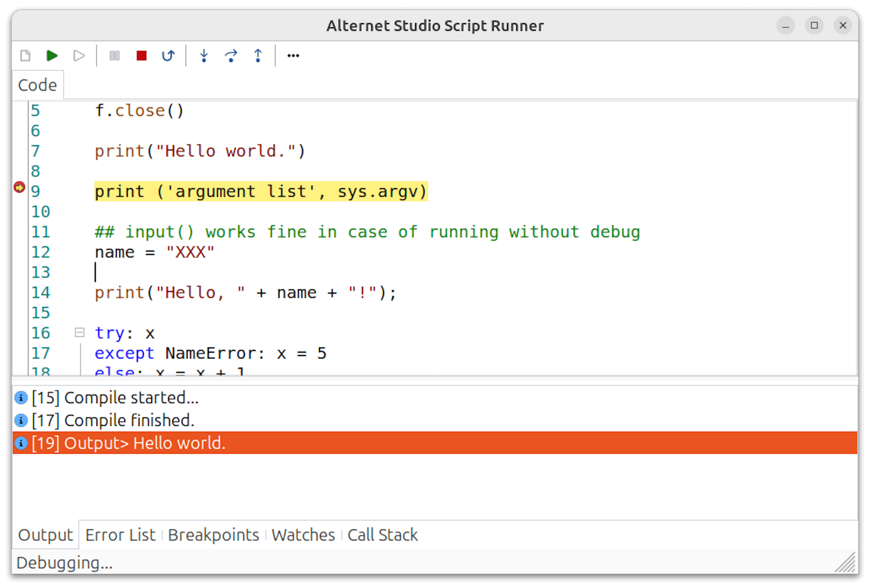Toggle the breakpoint marker on line 9

[x=19, y=187]
